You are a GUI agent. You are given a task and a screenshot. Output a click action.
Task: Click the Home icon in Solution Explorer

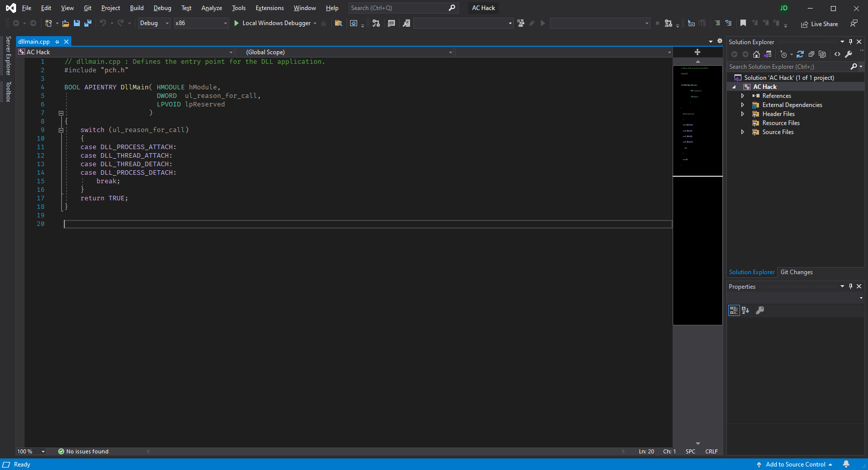pos(756,54)
